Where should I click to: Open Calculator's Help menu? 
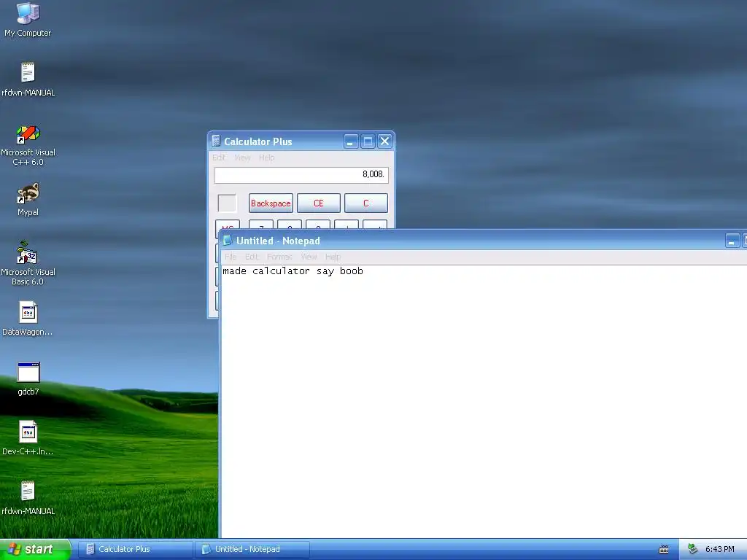267,157
